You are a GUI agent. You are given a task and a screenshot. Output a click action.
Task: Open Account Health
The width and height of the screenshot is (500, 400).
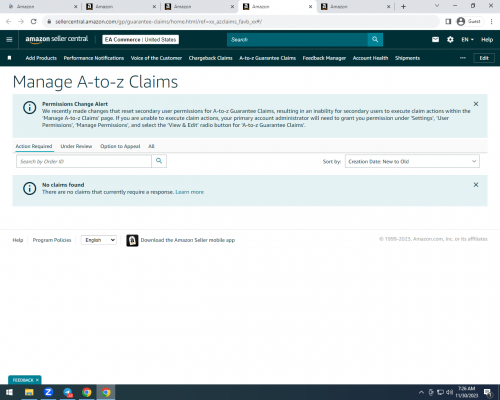(x=370, y=58)
